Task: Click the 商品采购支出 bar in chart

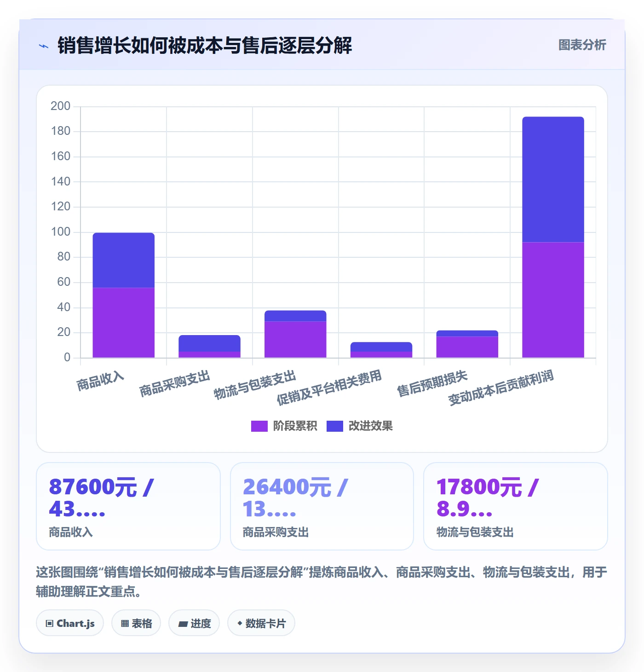Action: pyautogui.click(x=210, y=347)
